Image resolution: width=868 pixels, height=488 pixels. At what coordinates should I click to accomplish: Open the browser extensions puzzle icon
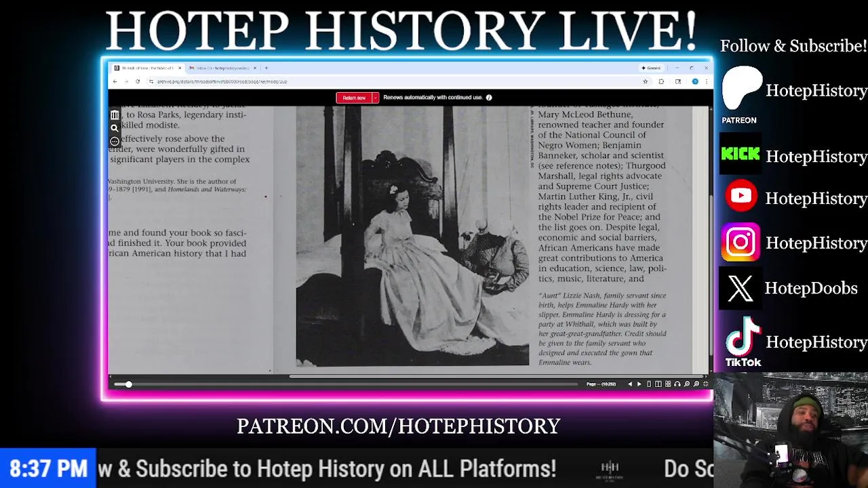click(x=661, y=81)
